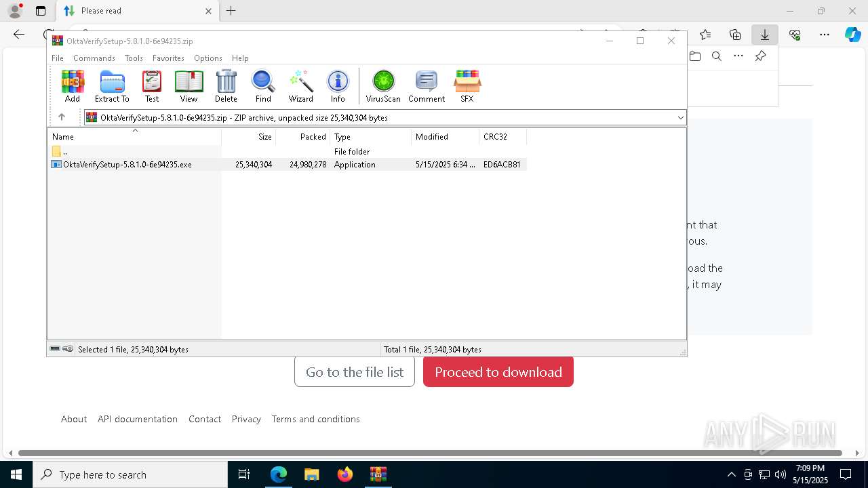Screen dimensions: 868x488
Task: Open a new Edge tab
Action: coord(231,11)
